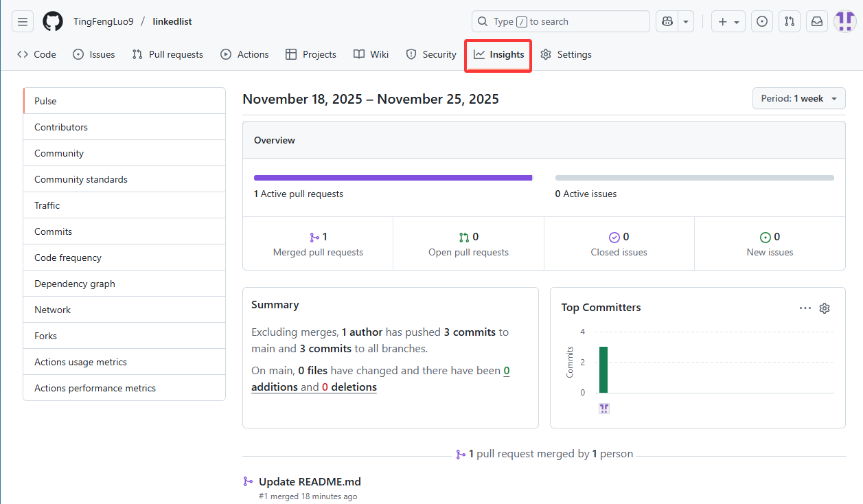Viewport: 863px width, 504px height.
Task: Expand the Period: 1 week dropdown
Action: [798, 99]
